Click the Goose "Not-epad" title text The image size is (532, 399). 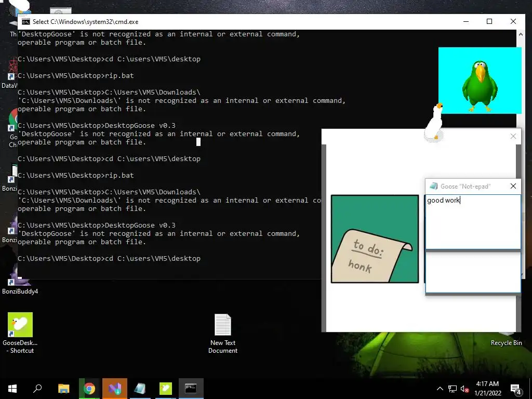click(x=465, y=187)
